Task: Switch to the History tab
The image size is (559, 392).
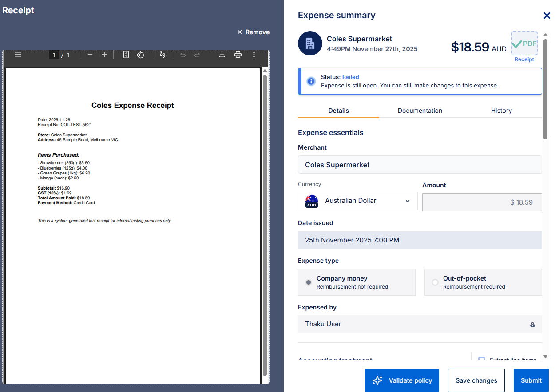Action: [x=501, y=111]
